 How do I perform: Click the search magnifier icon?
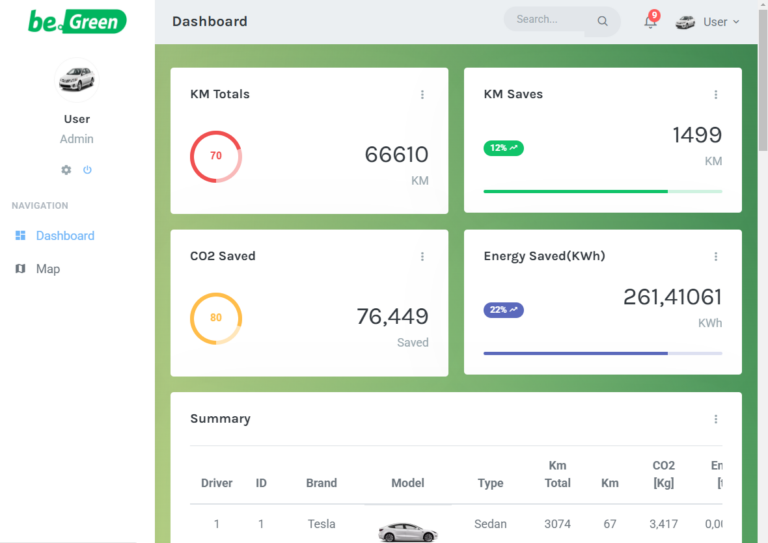pos(602,21)
